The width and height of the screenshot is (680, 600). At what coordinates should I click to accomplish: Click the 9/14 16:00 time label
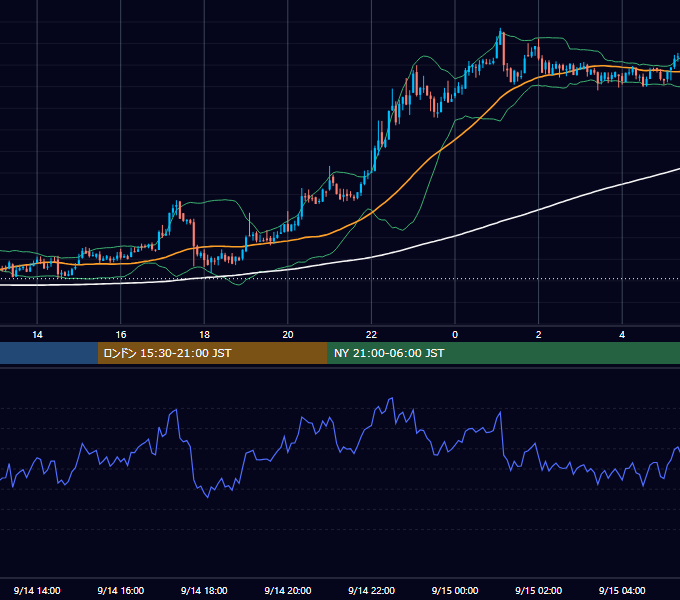[121, 590]
